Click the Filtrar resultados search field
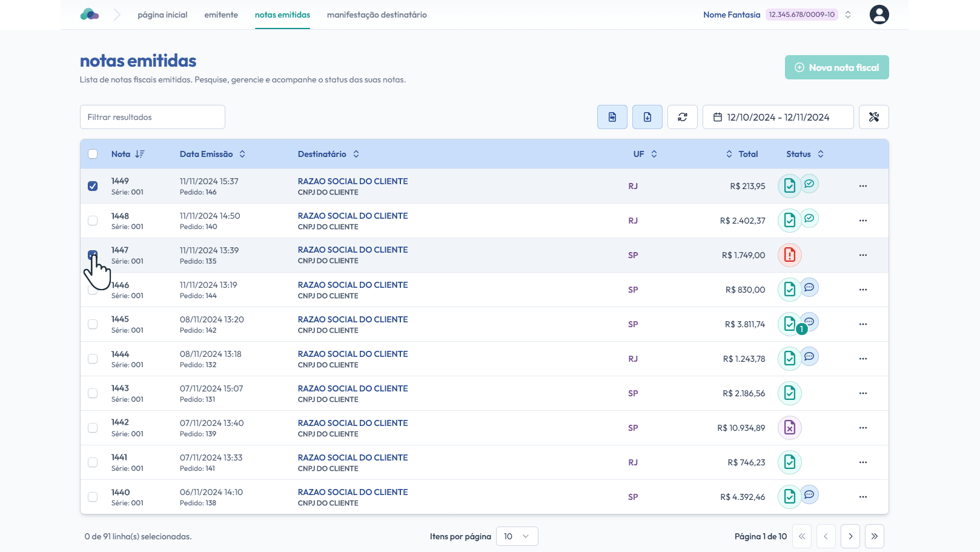Screen dimensions: 980x552 click(153, 117)
